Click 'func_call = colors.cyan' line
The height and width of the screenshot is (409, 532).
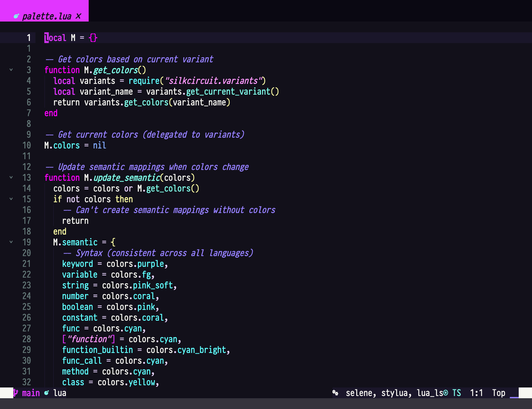coord(115,361)
